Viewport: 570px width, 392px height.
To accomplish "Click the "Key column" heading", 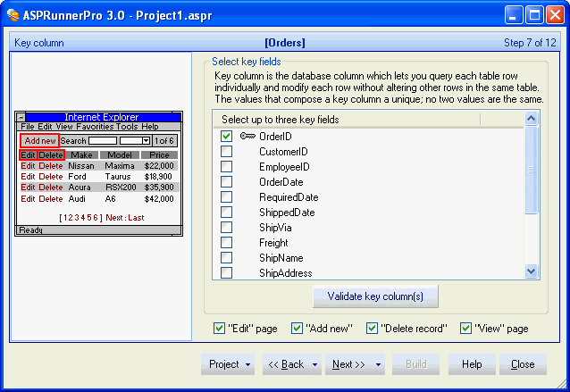I will click(39, 43).
